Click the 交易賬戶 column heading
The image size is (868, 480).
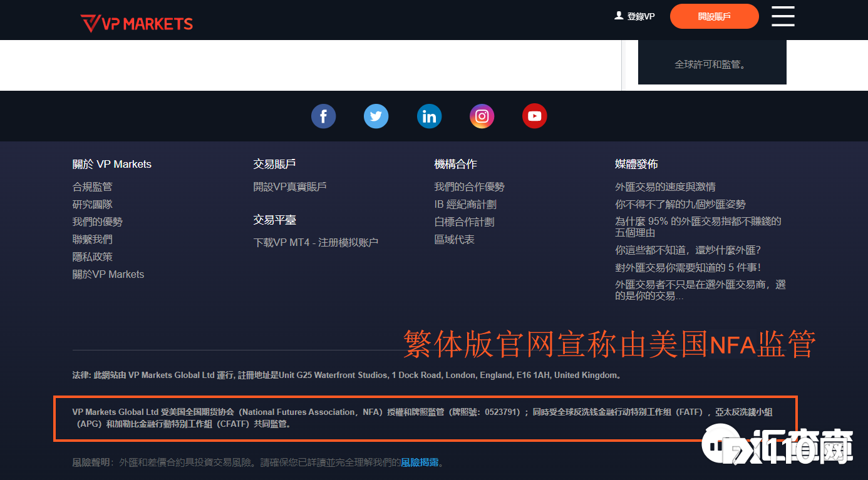click(275, 164)
